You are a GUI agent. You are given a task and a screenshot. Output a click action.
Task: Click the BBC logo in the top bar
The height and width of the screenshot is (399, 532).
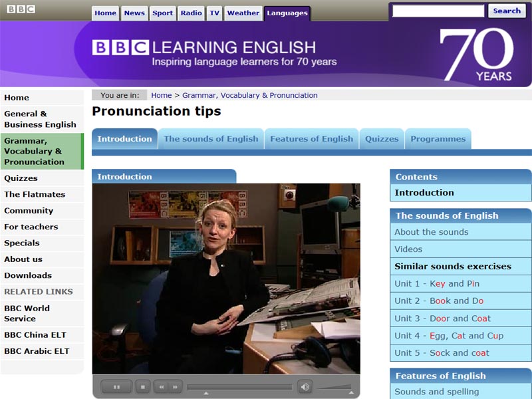[21, 9]
